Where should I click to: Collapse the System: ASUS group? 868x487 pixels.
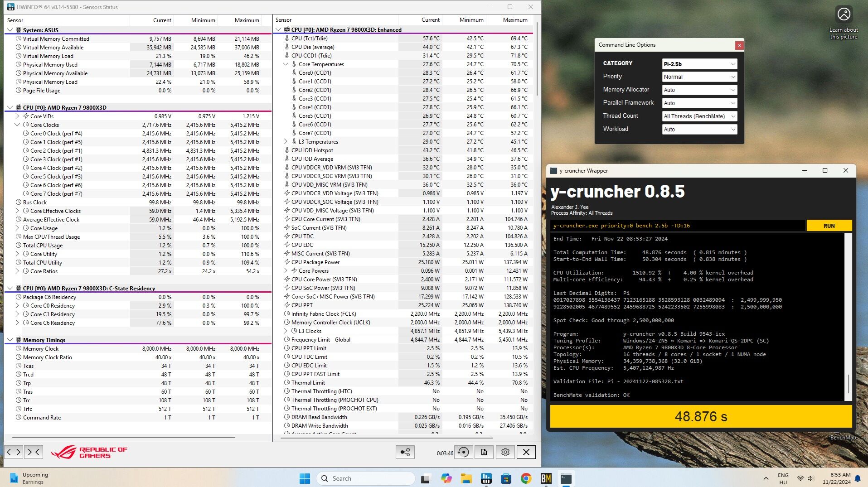tap(10, 30)
